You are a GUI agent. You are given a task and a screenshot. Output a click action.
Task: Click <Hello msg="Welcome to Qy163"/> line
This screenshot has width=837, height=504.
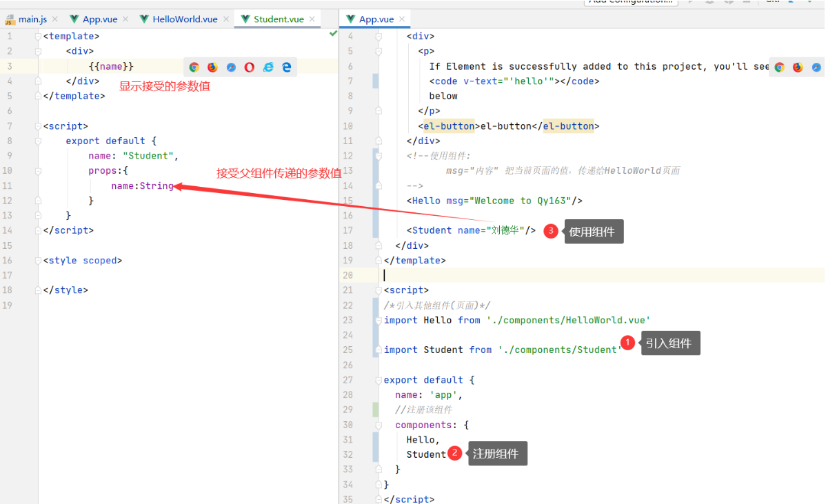point(494,201)
